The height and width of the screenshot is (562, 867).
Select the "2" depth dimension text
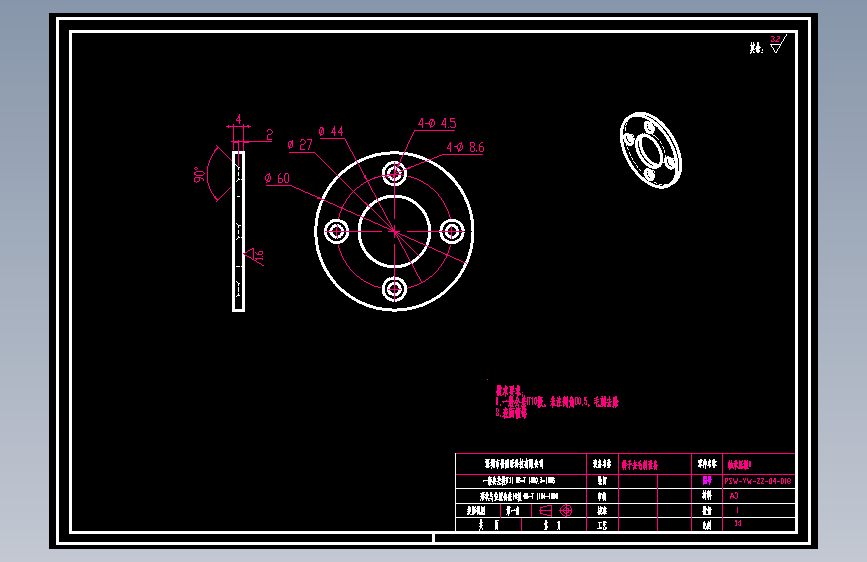click(x=269, y=134)
